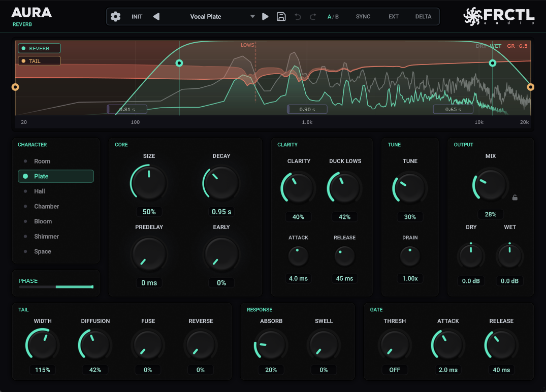
Task: Save preset with the floppy disk icon
Action: [281, 16]
